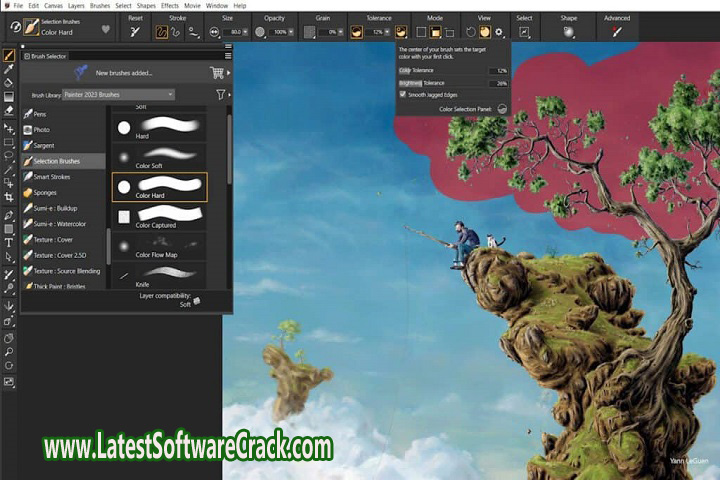Screen dimensions: 720x480
Task: Expand the arrow beside filter funnel
Action: (229, 95)
